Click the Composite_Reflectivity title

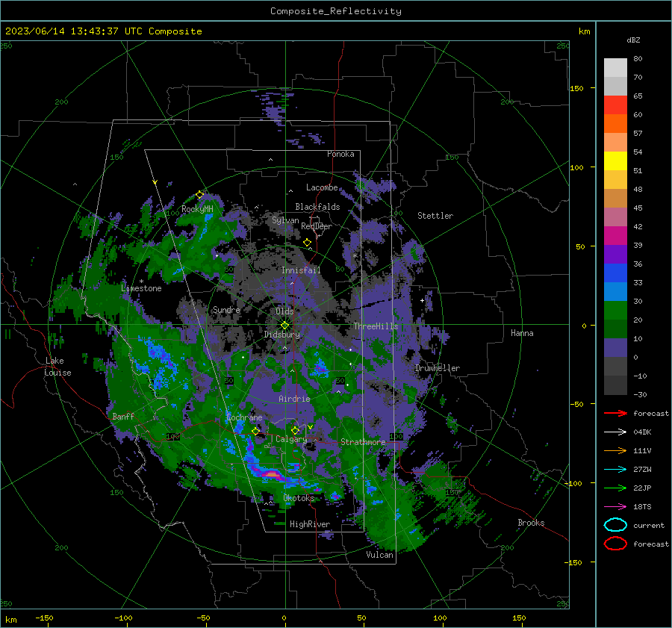click(x=336, y=11)
